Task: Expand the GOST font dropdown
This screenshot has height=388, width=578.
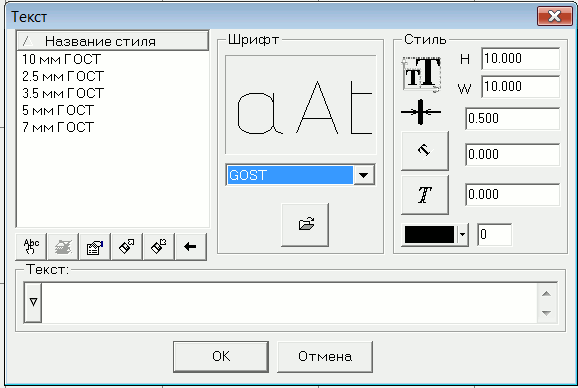Action: (x=364, y=175)
